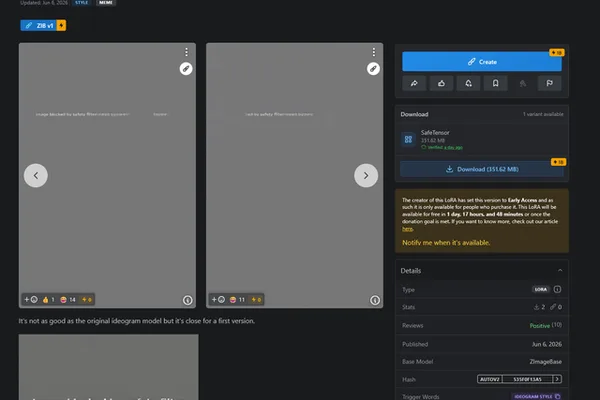Go to previous gallery image
Image resolution: width=600 pixels, height=400 pixels.
(x=36, y=176)
